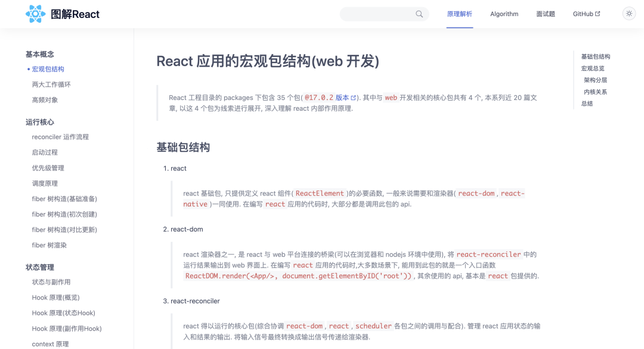Click inside the search input field

[382, 14]
